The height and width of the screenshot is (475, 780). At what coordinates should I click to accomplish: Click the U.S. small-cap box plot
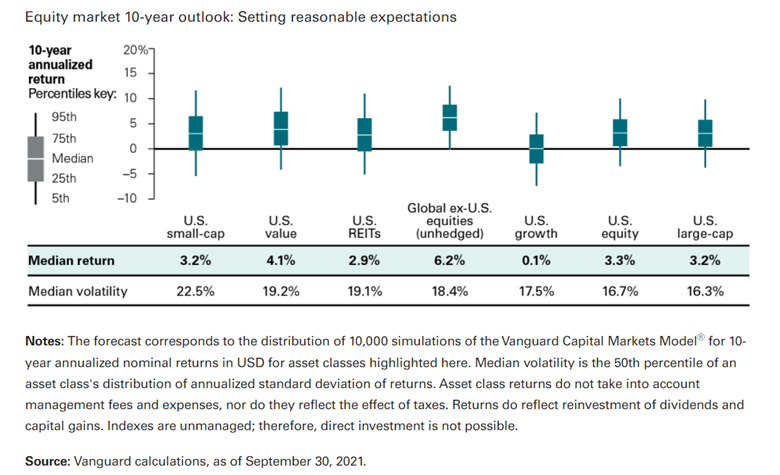196,133
